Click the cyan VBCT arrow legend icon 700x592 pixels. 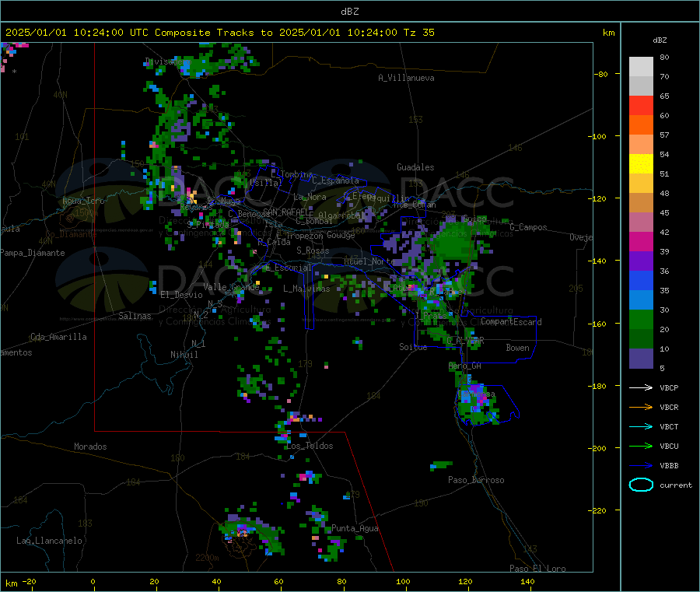coord(641,427)
